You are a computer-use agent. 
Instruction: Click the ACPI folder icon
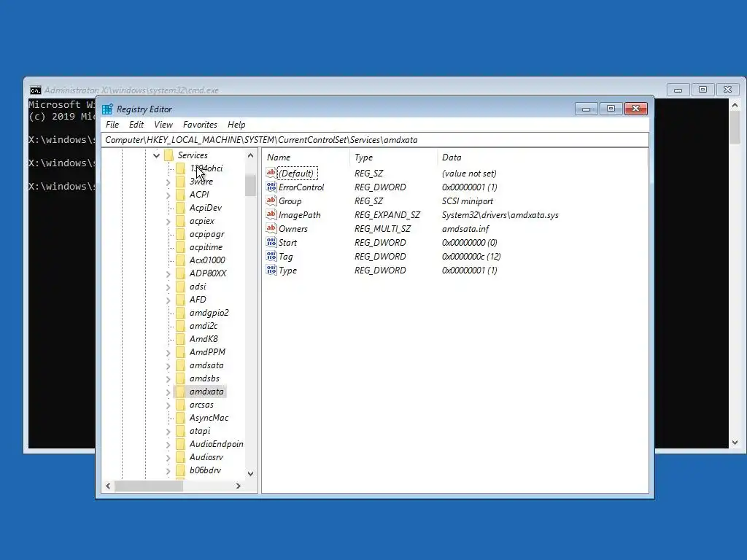pos(181,194)
